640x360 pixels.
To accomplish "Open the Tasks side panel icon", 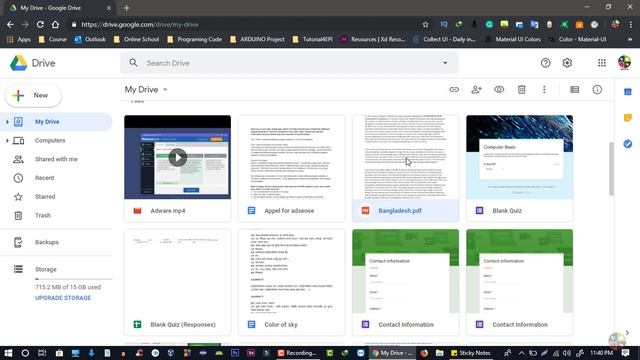I will click(628, 144).
